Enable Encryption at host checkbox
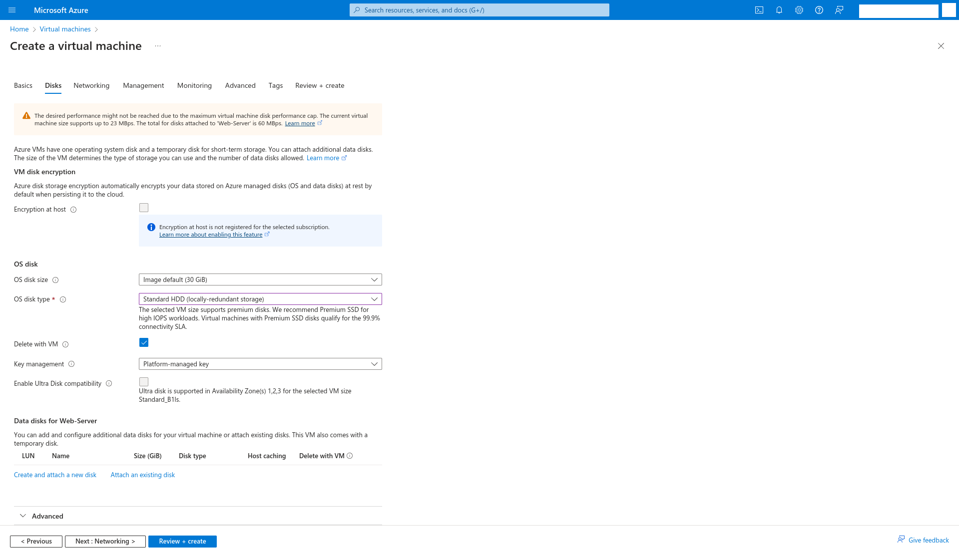 pyautogui.click(x=144, y=208)
